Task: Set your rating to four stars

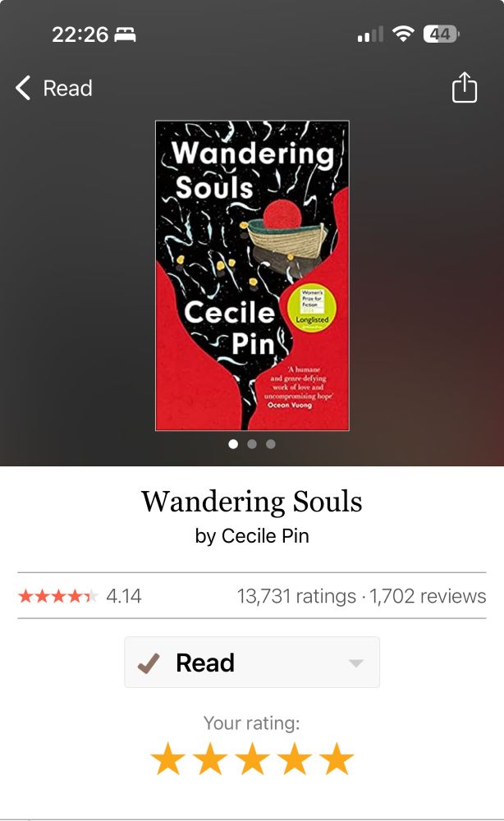Action: coord(295,758)
